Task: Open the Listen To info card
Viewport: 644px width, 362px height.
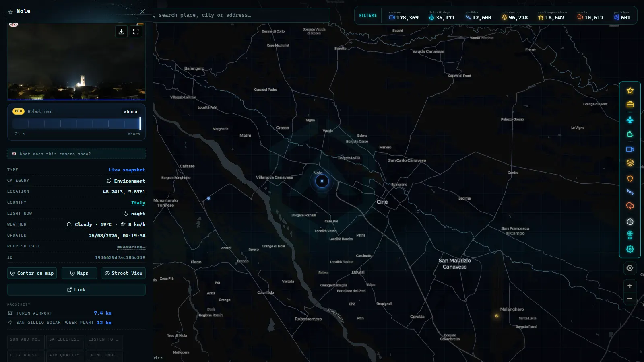Action: [x=104, y=341]
